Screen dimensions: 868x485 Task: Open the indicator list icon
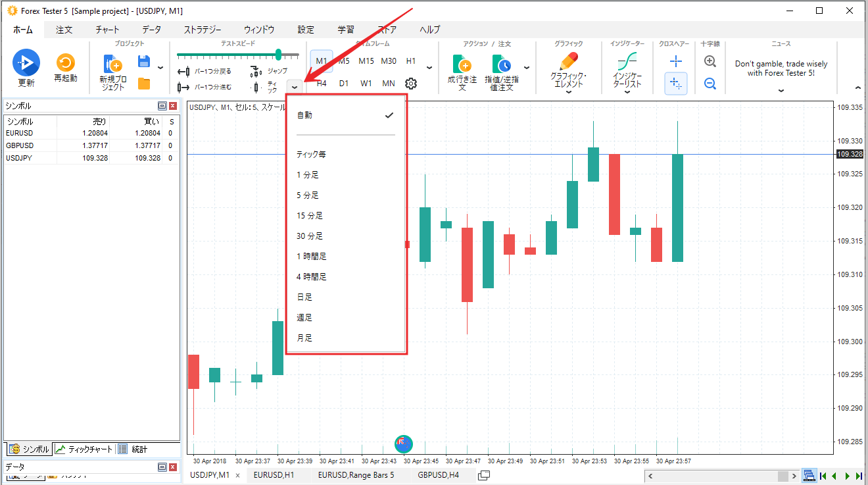[627, 63]
